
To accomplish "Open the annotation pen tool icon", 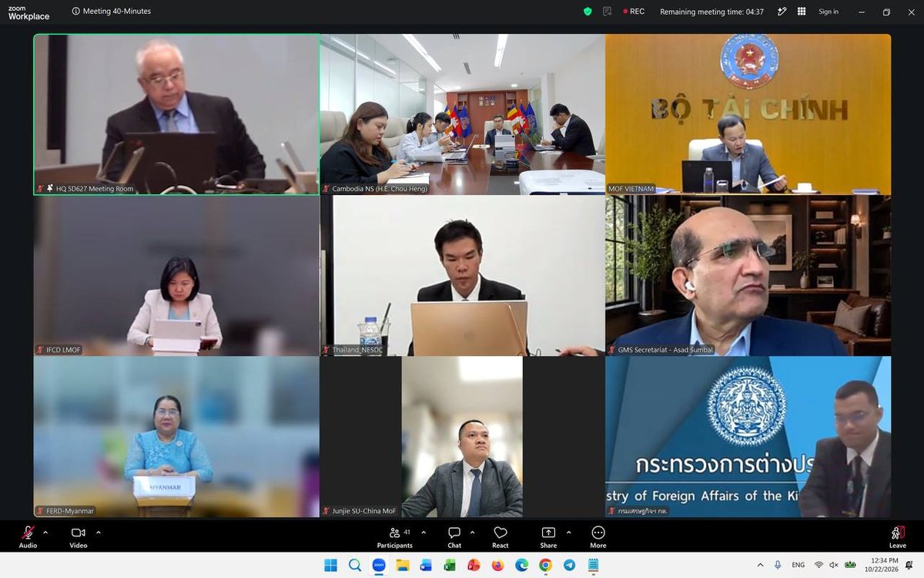I will (x=782, y=12).
